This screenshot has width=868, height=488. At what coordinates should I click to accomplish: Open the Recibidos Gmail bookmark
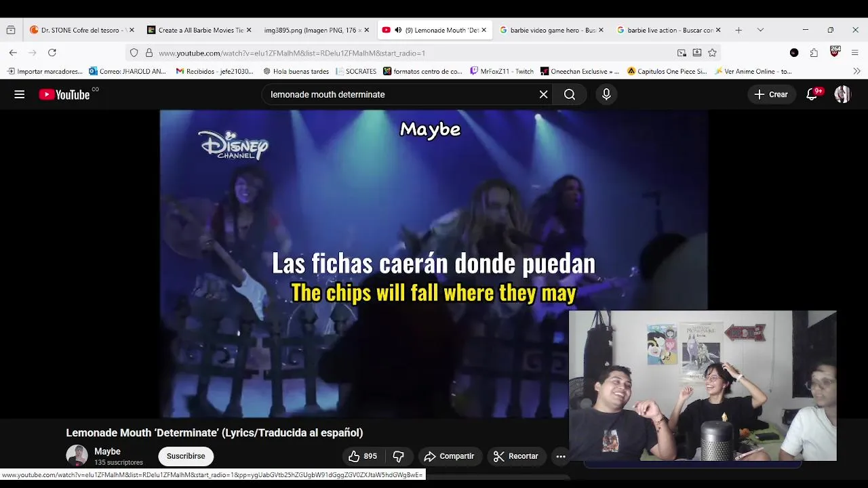tap(214, 71)
